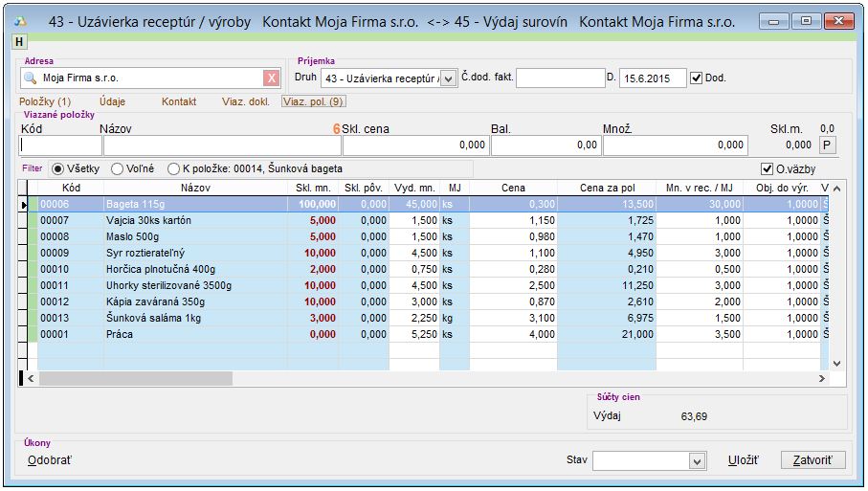Viewport: 868px width, 491px height.
Task: Clear the address with the red X button
Action: tap(272, 78)
